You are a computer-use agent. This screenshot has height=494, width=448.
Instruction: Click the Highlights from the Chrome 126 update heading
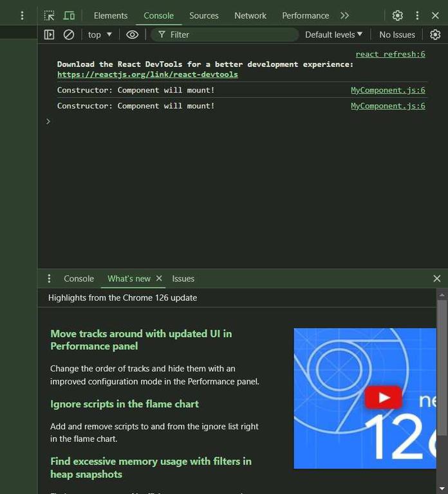122,298
